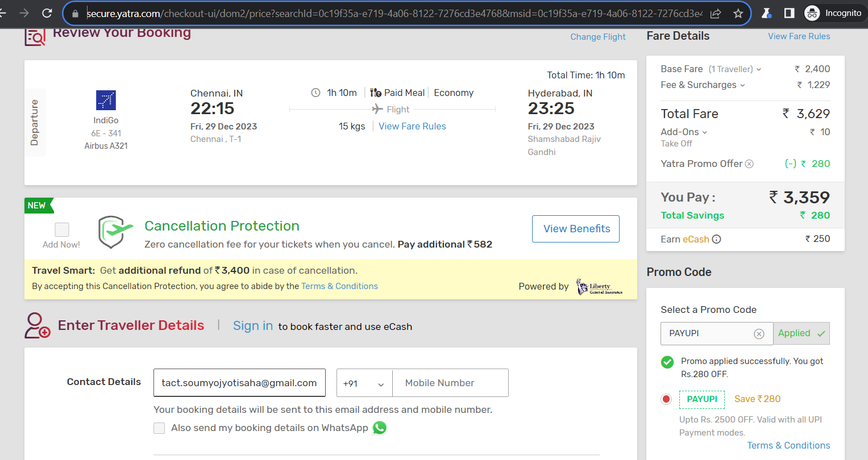Click the clock duration icon
This screenshot has height=460, width=868.
pos(315,93)
